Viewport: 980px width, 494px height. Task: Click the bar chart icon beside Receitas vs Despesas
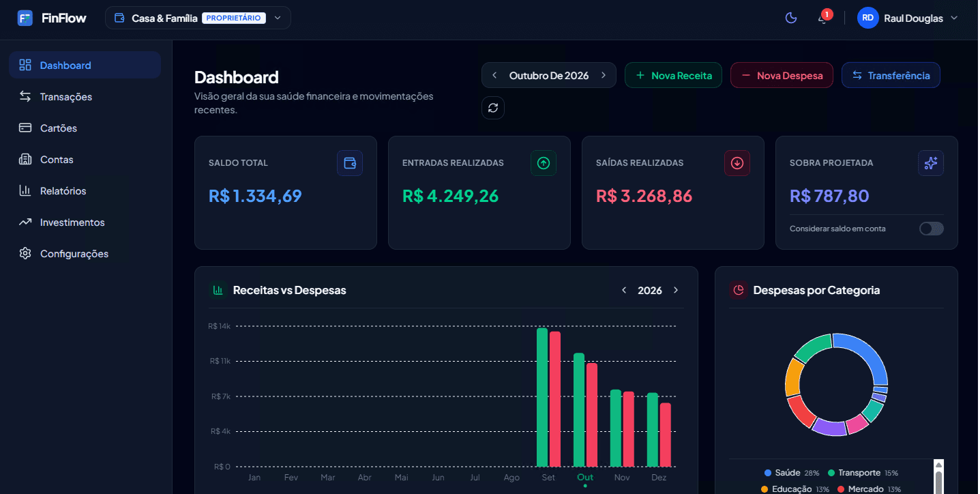(218, 290)
